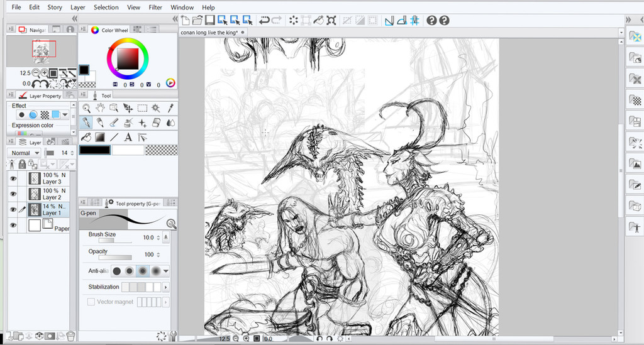Open the File menu

tap(16, 8)
